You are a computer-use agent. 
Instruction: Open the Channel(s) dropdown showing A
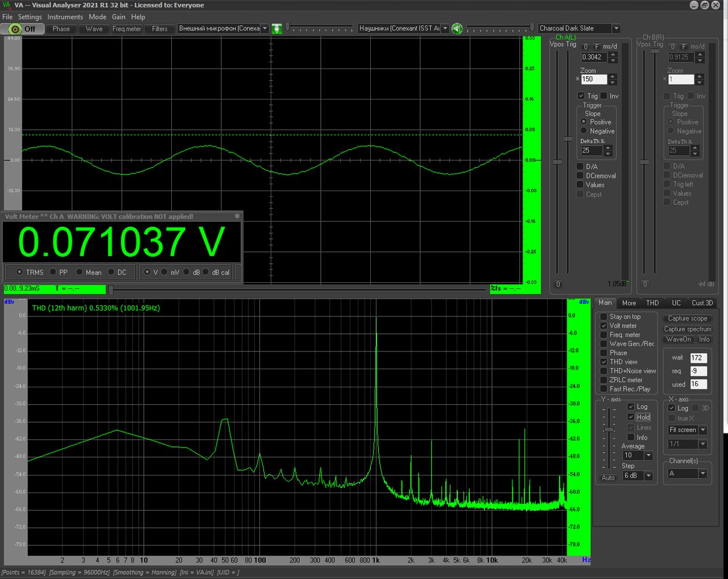click(x=703, y=473)
